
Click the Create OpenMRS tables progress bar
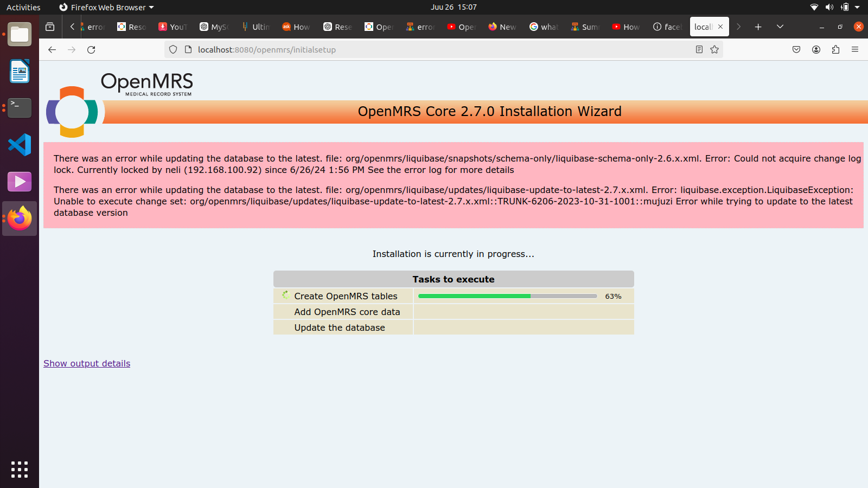pyautogui.click(x=507, y=296)
